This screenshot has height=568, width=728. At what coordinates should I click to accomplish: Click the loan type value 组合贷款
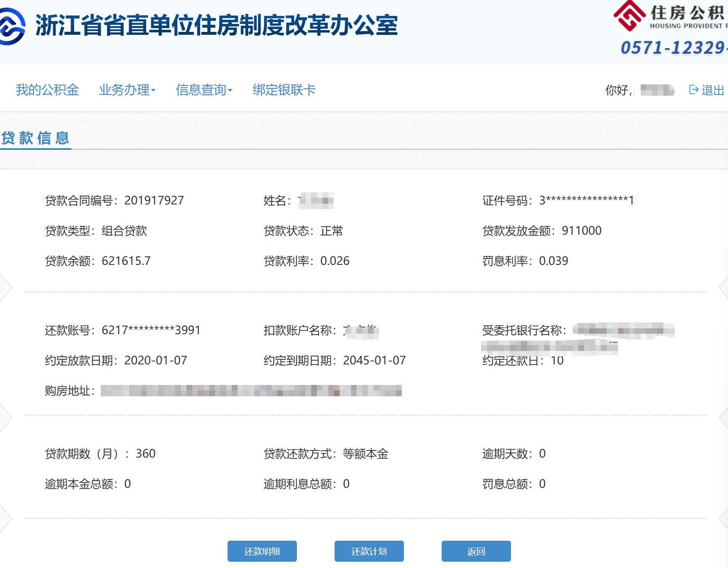(x=124, y=230)
